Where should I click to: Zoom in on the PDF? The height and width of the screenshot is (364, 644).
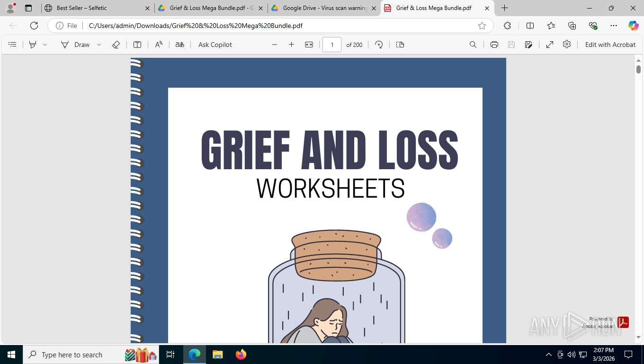coord(291,45)
